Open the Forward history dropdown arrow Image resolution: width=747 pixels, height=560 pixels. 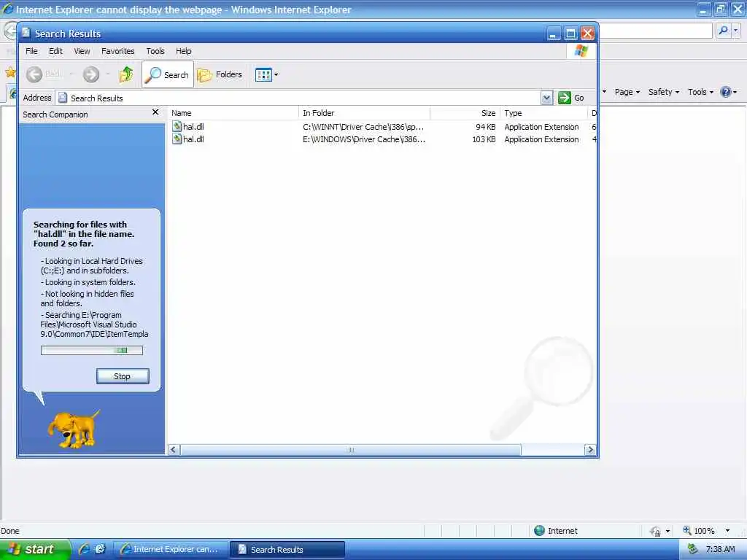pos(108,74)
